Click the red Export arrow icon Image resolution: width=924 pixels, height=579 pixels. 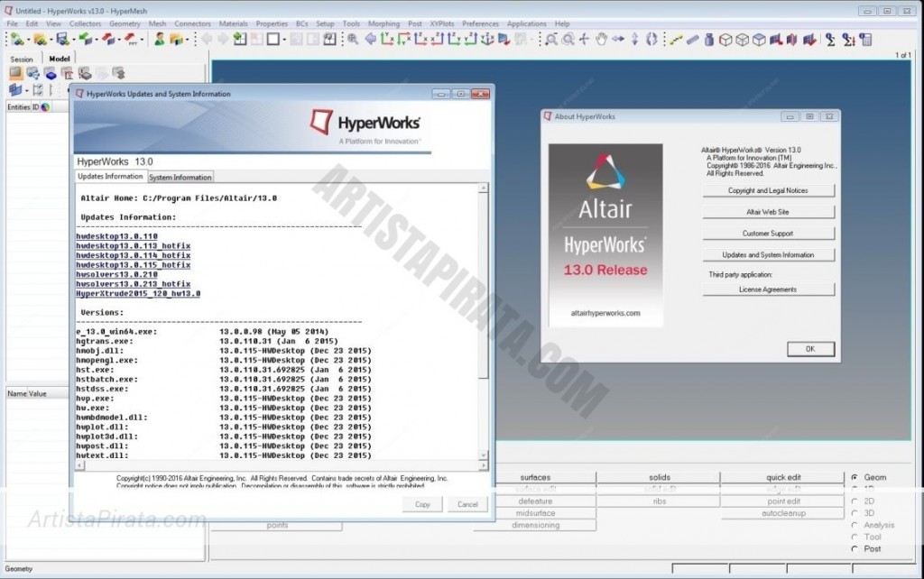click(x=108, y=40)
